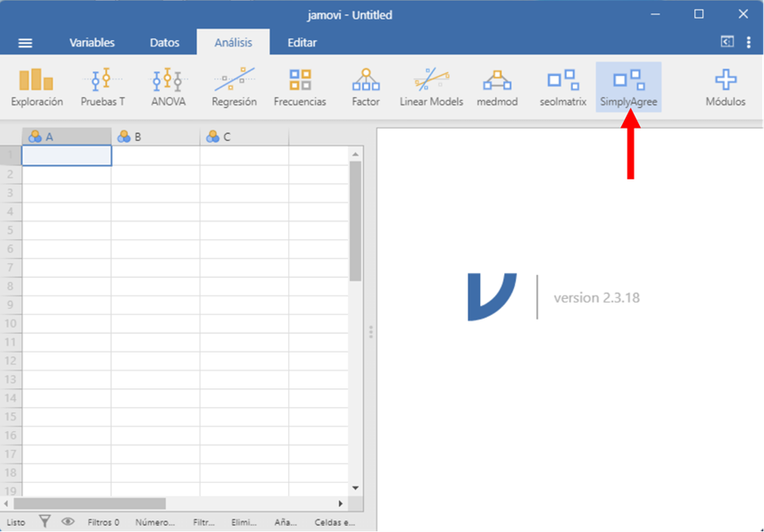The image size is (764, 532).
Task: Open the Módulos plus menu
Action: click(726, 87)
